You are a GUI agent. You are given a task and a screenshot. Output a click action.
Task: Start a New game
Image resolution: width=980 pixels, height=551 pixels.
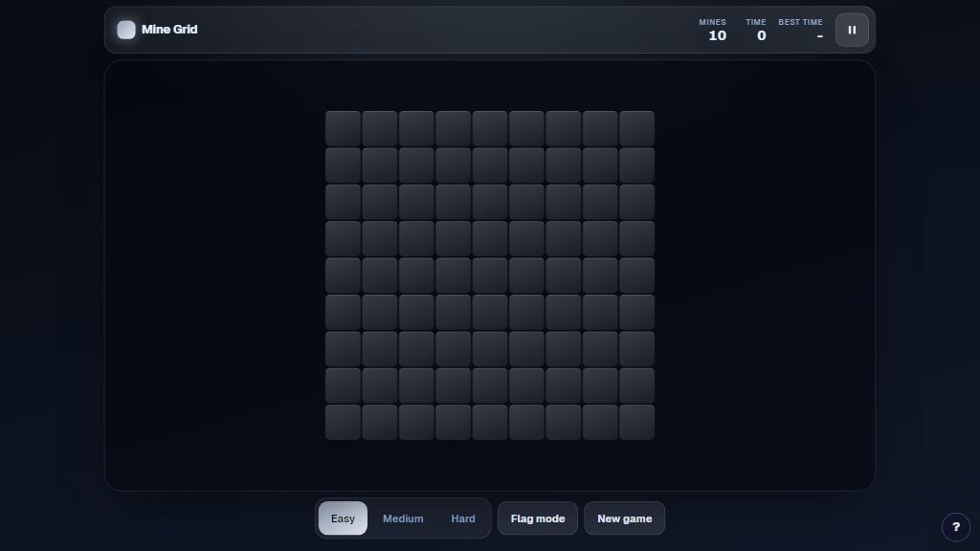(x=624, y=518)
